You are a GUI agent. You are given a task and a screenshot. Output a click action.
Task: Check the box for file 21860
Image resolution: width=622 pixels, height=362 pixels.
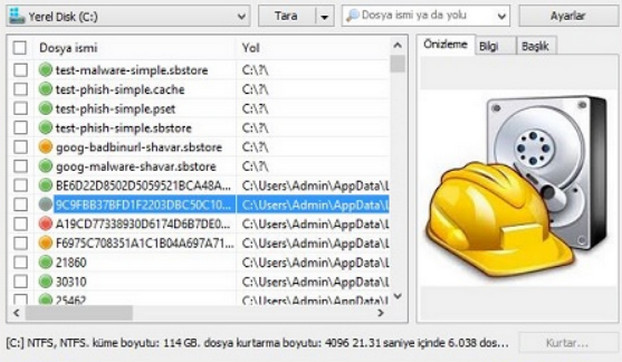coord(21,262)
